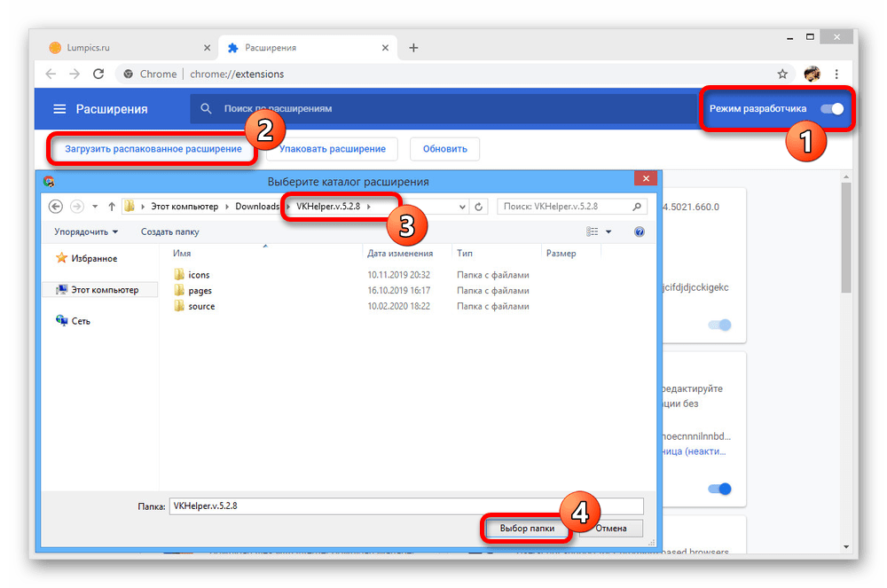Click the search magnifier in dialog
The image size is (887, 588).
click(637, 207)
